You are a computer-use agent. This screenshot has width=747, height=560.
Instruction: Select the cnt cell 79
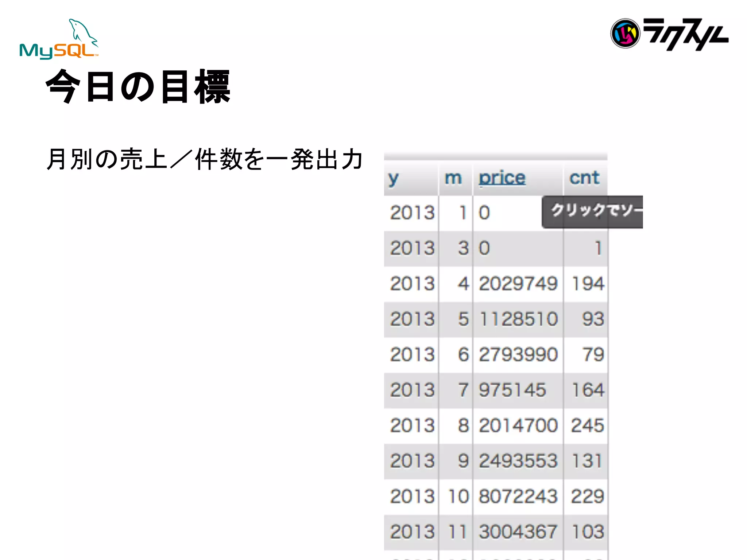click(585, 354)
